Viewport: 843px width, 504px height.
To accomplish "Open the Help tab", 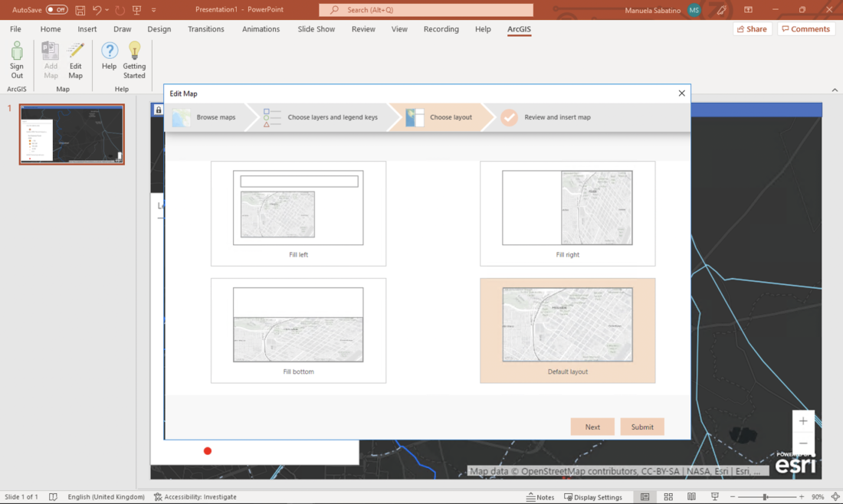I will [x=483, y=29].
